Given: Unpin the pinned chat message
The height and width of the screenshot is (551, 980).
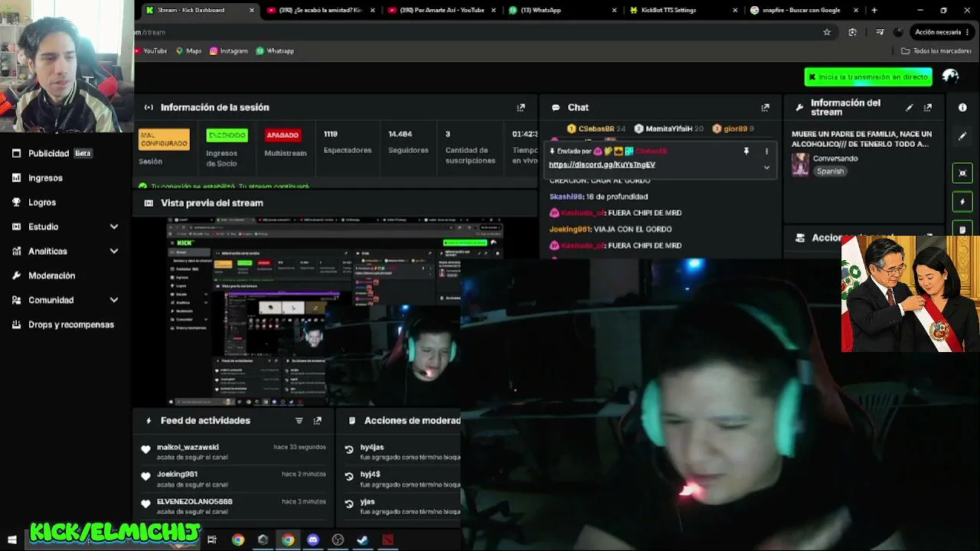Looking at the screenshot, I should [x=746, y=152].
